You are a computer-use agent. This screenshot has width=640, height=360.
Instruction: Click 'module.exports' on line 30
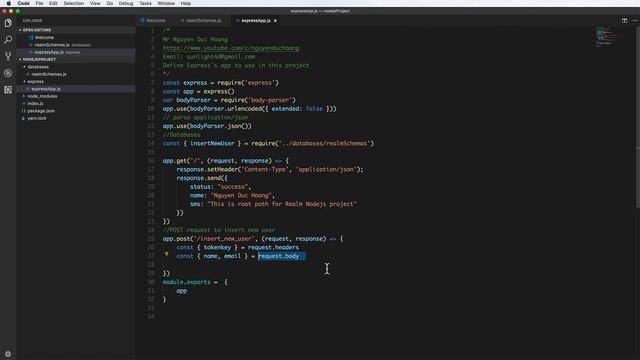(187, 282)
